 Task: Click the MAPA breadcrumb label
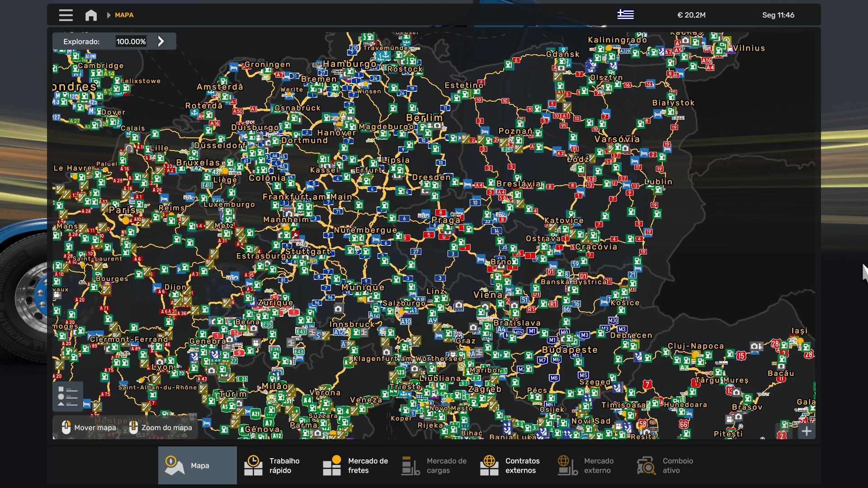point(124,15)
